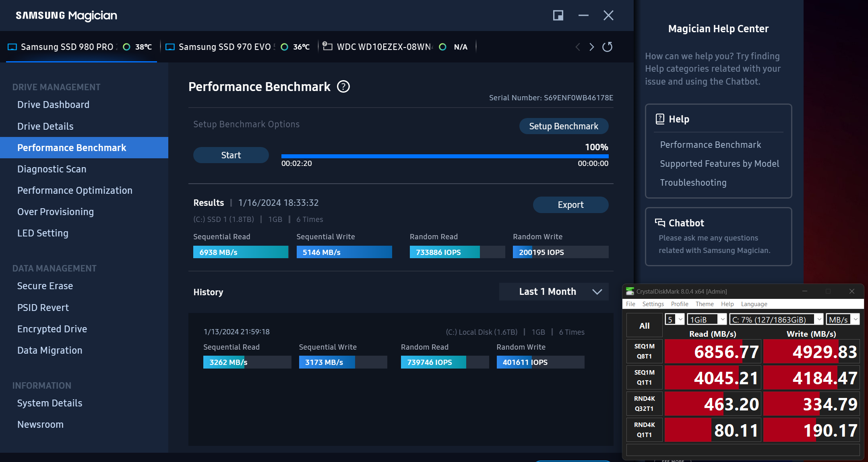This screenshot has width=868, height=462.
Task: Run RND4K Q1T1 test in CrystalDiskMark
Action: 645,430
